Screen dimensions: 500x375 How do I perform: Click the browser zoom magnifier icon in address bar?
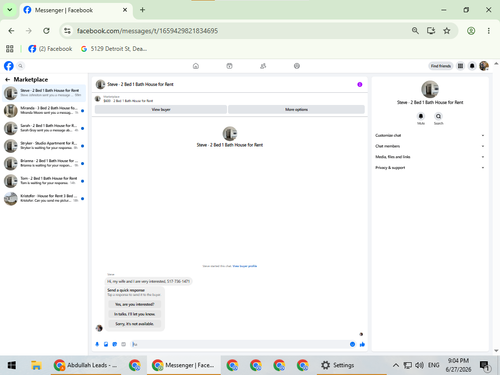(415, 31)
